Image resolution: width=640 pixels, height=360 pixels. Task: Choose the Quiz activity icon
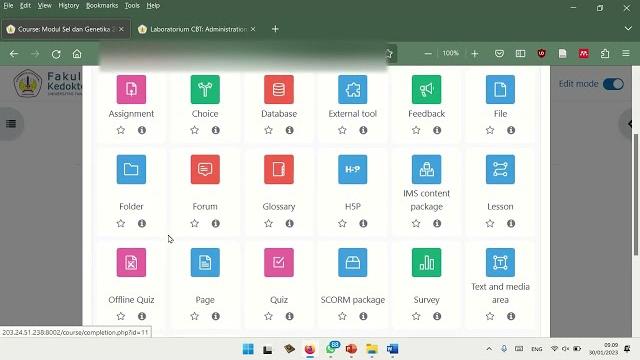(279, 262)
